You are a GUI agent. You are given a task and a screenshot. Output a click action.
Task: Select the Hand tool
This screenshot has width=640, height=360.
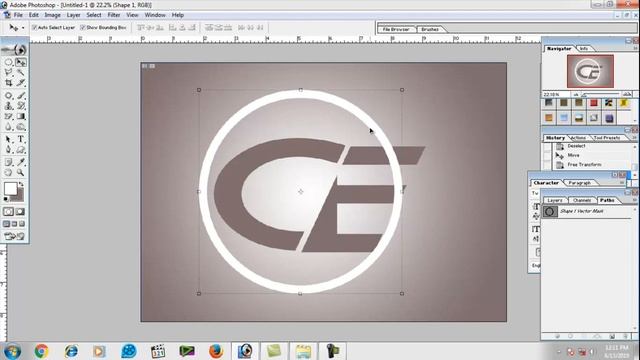point(8,173)
